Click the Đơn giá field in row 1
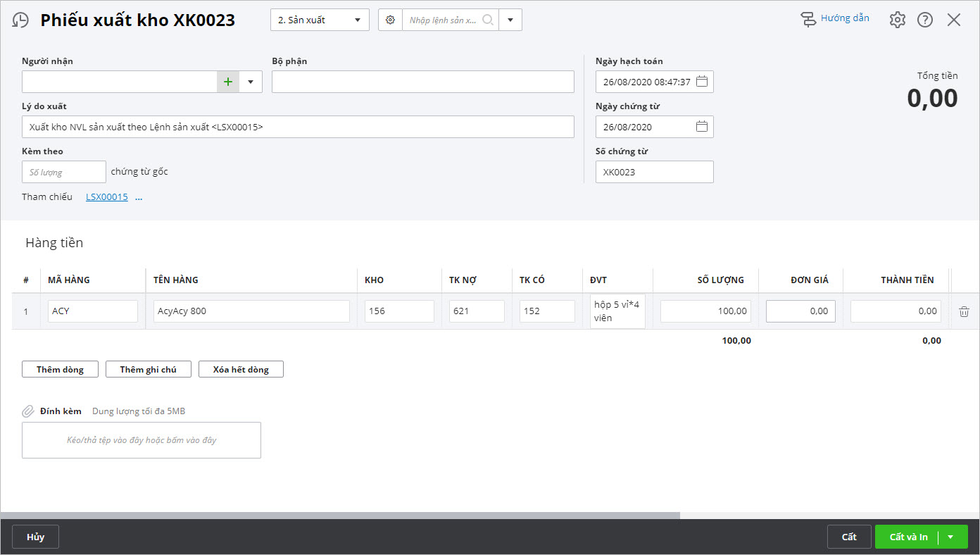 (800, 311)
